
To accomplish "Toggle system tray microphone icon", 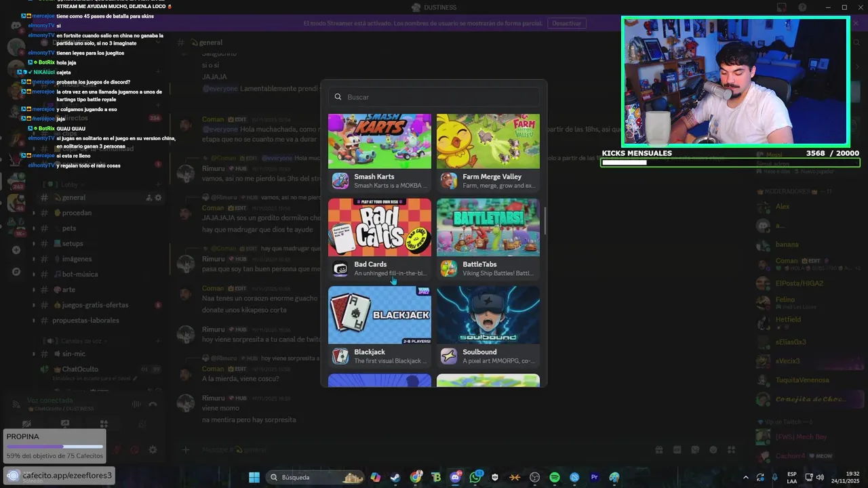I will (x=774, y=477).
